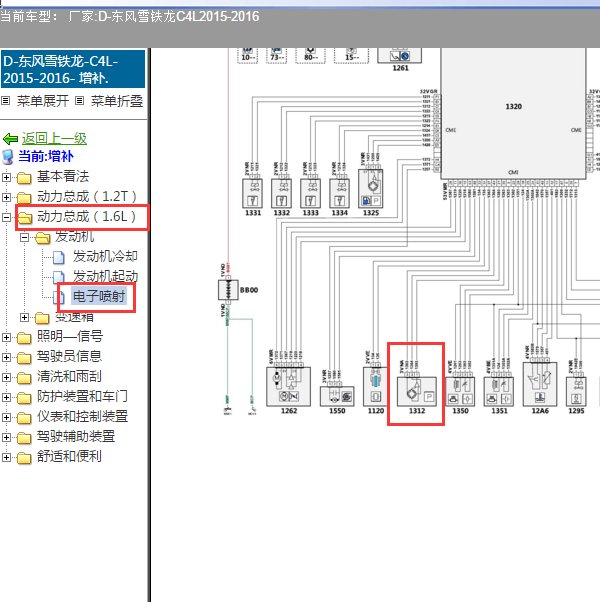
Task: Click oxygen sensor component 1350 symbol
Action: click(x=460, y=391)
